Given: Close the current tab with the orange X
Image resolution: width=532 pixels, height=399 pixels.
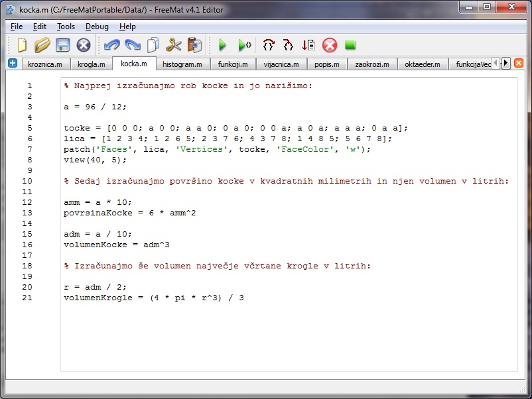Looking at the screenshot, I should coord(519,63).
